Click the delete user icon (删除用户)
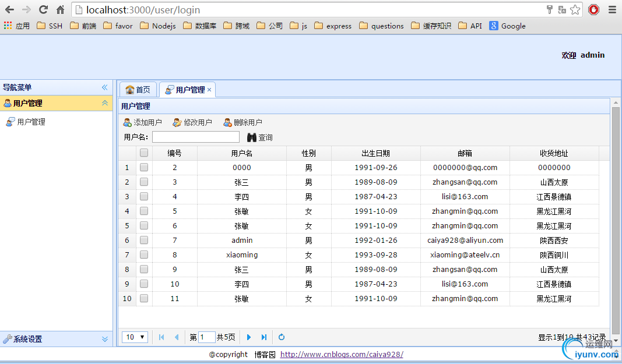The height and width of the screenshot is (364, 622). pyautogui.click(x=227, y=123)
